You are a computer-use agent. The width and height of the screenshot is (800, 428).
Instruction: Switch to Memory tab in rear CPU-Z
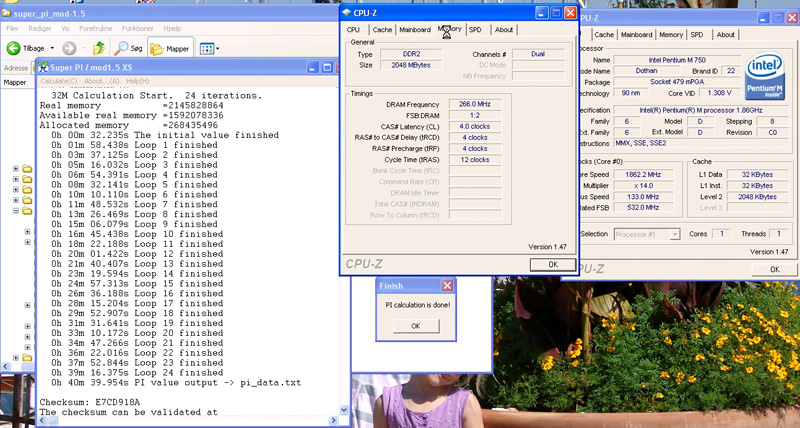tap(670, 35)
